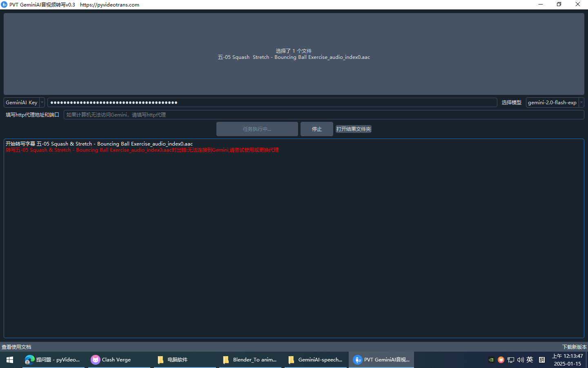Switch to the Edge browser pyVideo window
Image resolution: width=588 pixels, height=368 pixels.
tap(53, 360)
